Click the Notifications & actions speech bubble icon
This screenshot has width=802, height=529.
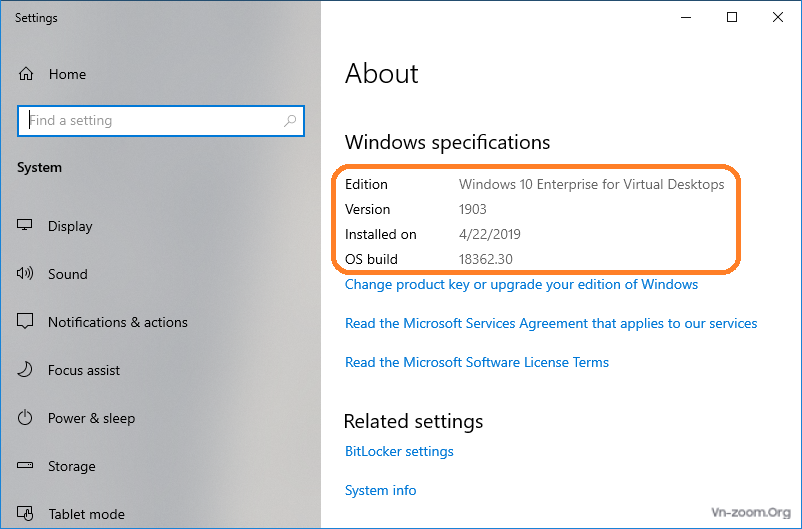click(25, 321)
